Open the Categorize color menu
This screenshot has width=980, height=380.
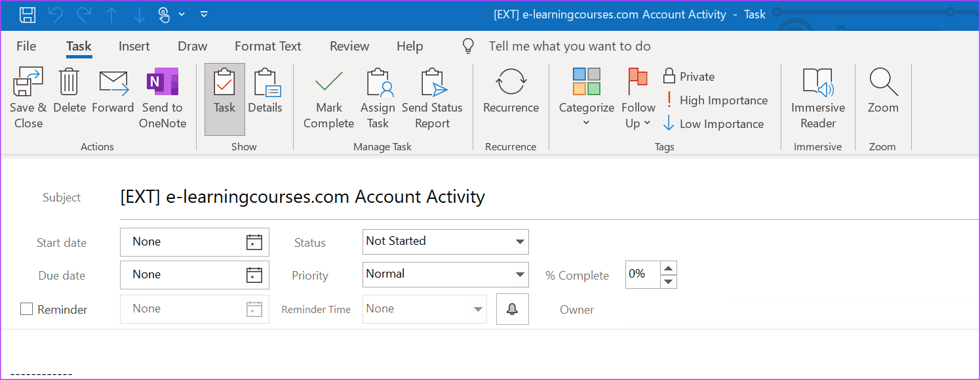587,98
